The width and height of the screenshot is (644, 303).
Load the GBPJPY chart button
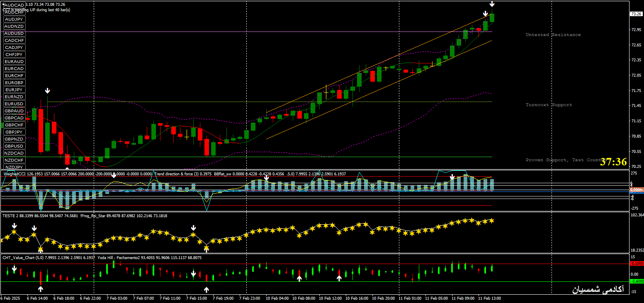point(14,132)
